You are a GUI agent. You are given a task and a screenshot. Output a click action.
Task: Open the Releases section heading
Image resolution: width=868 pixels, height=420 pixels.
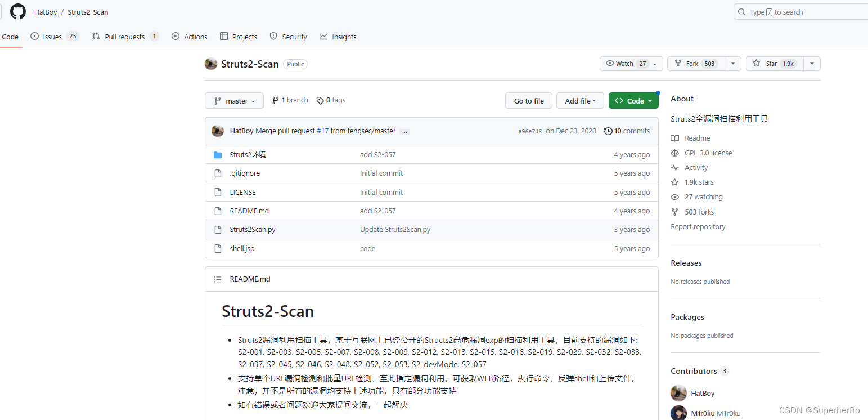point(686,263)
